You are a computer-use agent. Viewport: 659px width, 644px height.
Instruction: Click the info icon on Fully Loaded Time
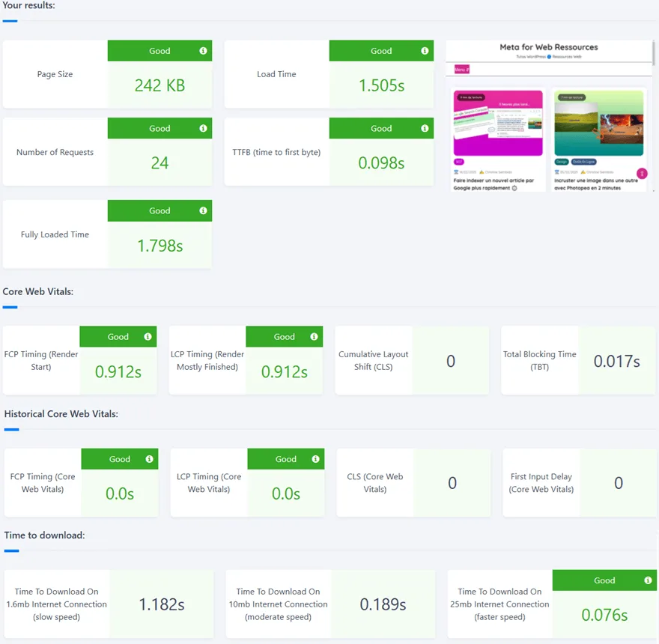[202, 210]
